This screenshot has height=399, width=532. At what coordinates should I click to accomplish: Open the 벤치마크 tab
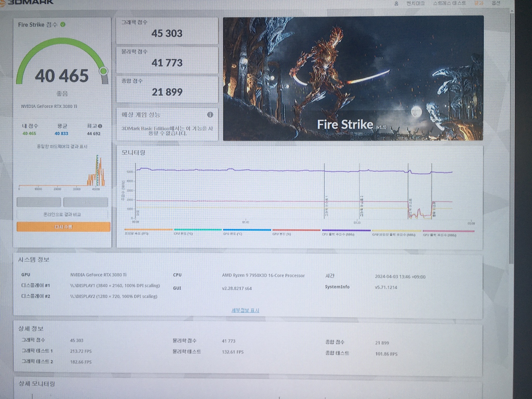[x=416, y=3]
